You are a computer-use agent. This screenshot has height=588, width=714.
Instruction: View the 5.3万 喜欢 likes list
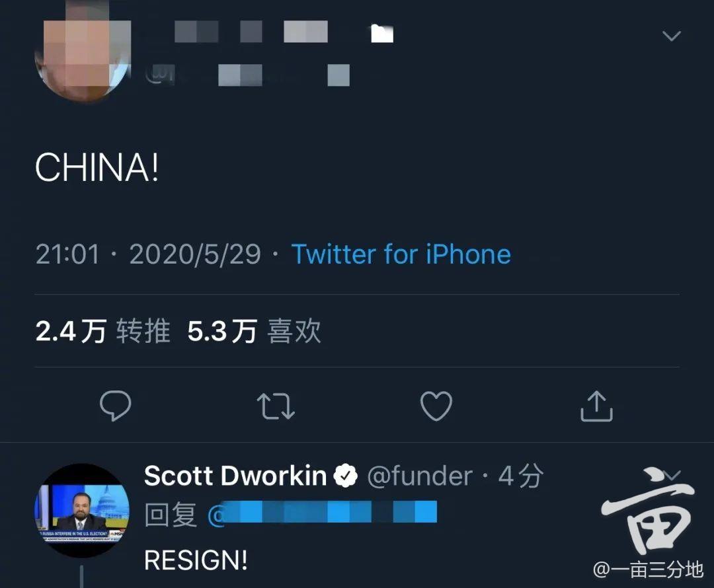(x=254, y=331)
